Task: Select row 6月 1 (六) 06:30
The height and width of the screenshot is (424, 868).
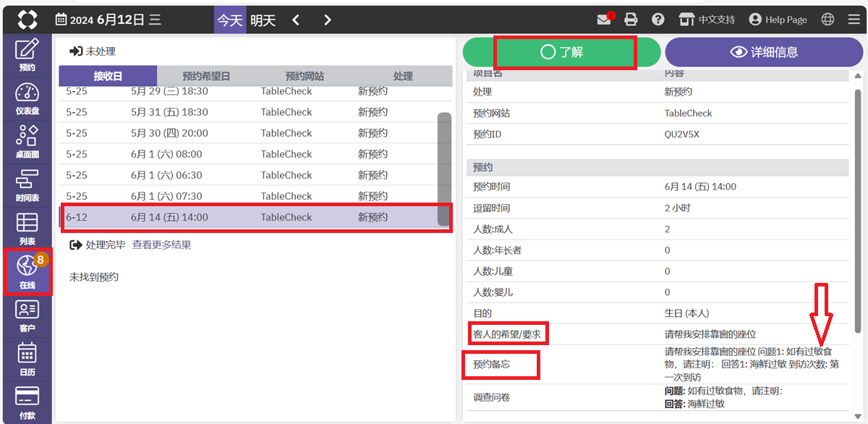Action: pos(248,175)
